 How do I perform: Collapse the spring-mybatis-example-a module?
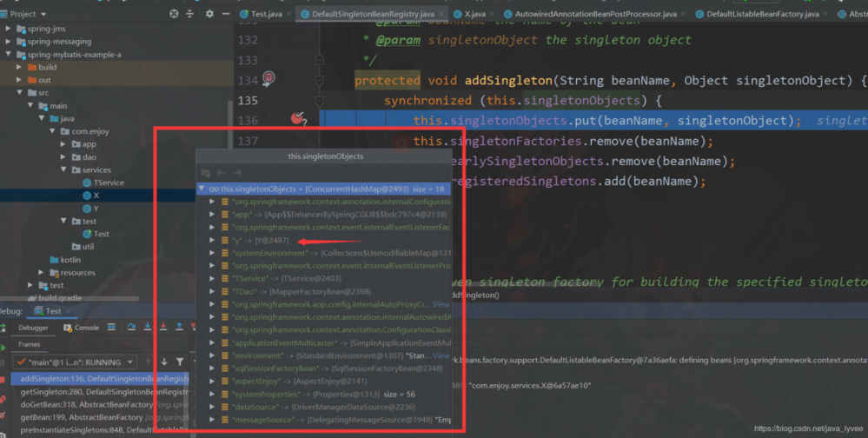point(8,54)
